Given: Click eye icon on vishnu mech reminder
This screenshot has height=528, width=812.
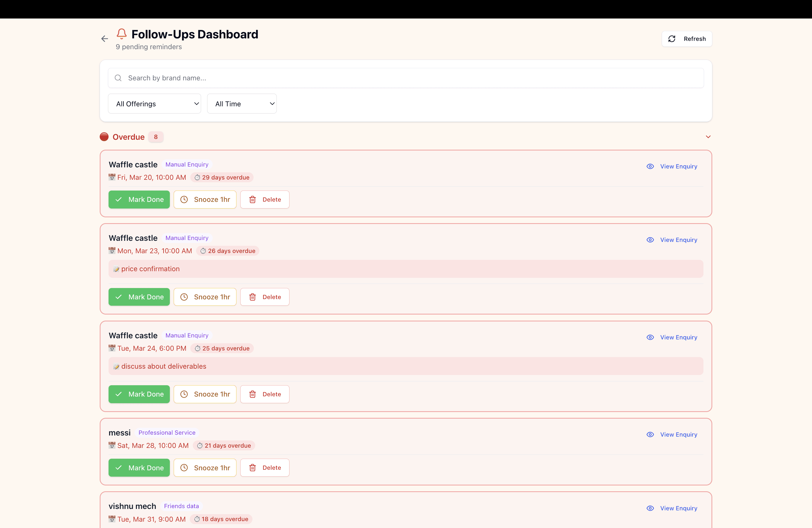Looking at the screenshot, I should click(x=650, y=508).
